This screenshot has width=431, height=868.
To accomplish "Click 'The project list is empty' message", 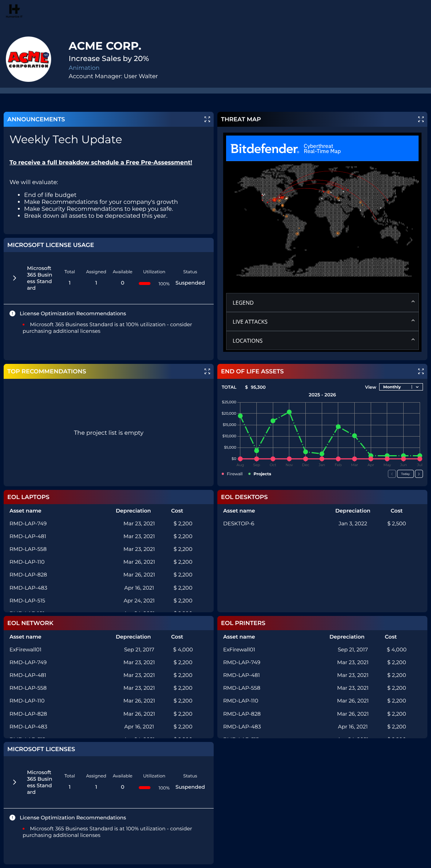I will (108, 433).
